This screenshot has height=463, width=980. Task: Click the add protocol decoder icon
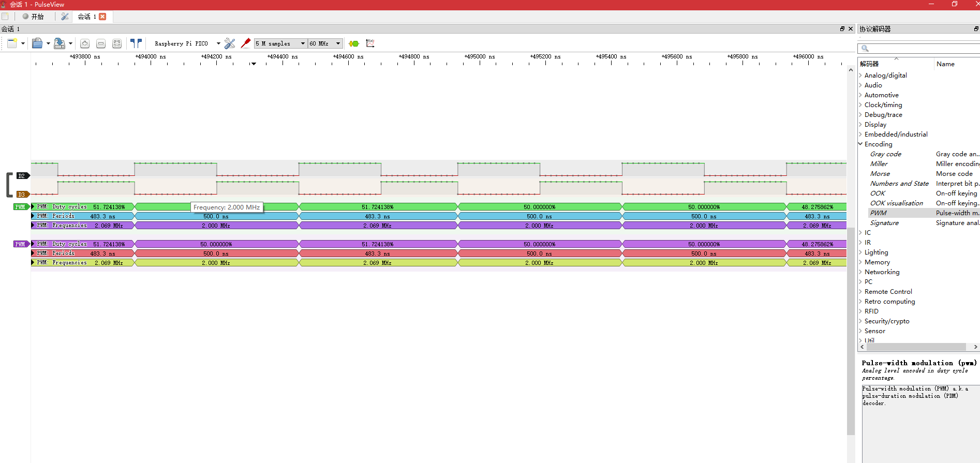point(354,43)
